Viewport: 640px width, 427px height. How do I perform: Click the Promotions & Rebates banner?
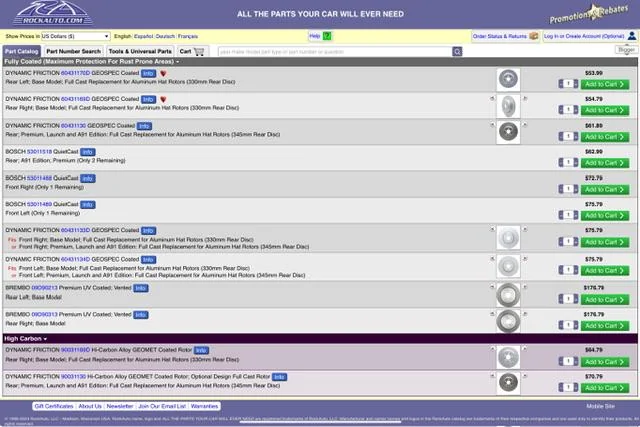point(589,14)
